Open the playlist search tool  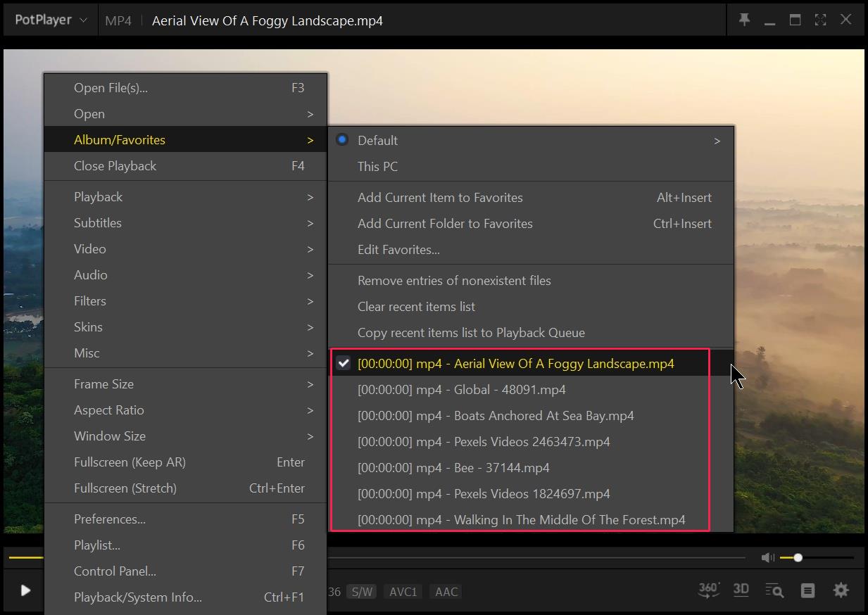click(774, 591)
